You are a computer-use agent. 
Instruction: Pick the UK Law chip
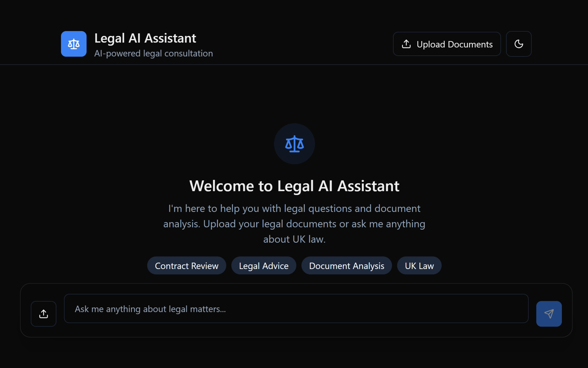coord(419,266)
